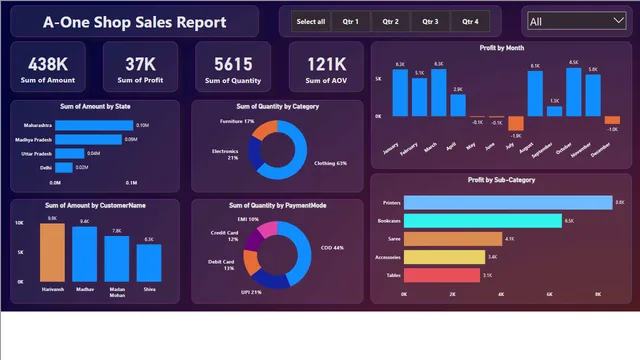The width and height of the screenshot is (640, 360).
Task: Click the Sum of Quantity by PaymentMode title
Action: 278,205
